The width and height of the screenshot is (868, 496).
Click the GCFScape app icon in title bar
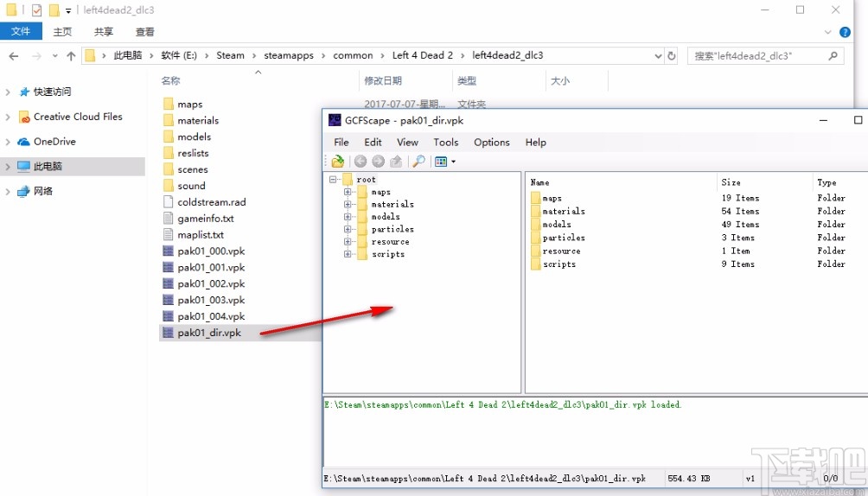pos(335,120)
